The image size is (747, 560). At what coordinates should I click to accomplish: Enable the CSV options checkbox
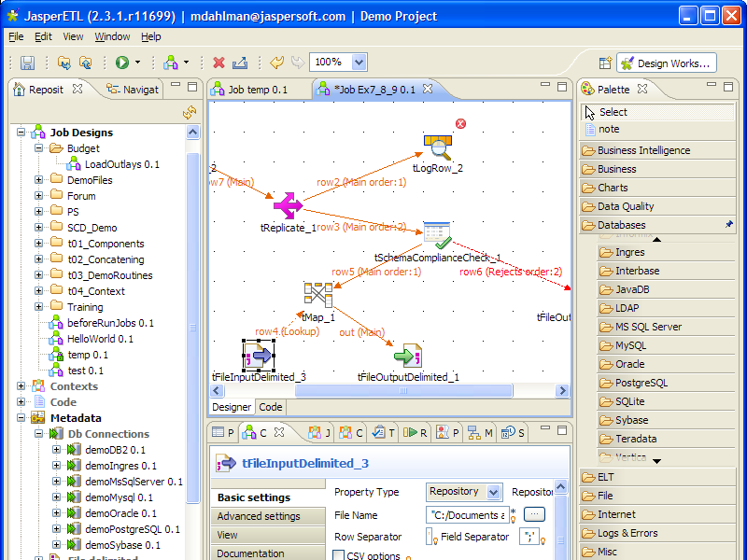click(339, 555)
